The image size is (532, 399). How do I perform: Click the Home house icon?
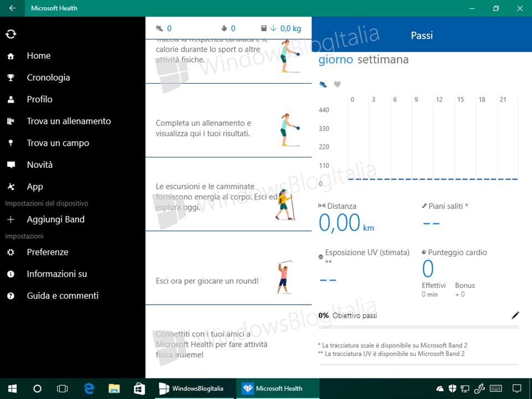11,57
